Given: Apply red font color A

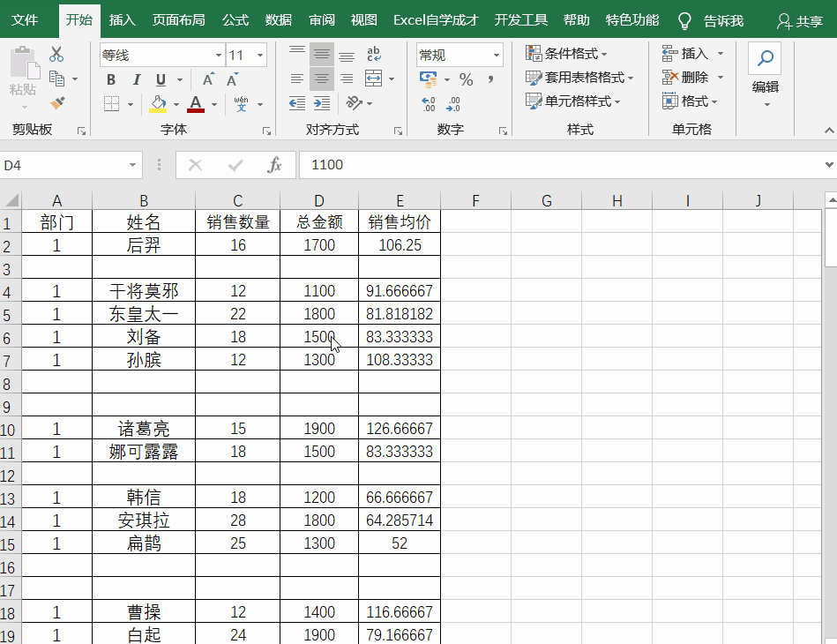Looking at the screenshot, I should coord(196,103).
